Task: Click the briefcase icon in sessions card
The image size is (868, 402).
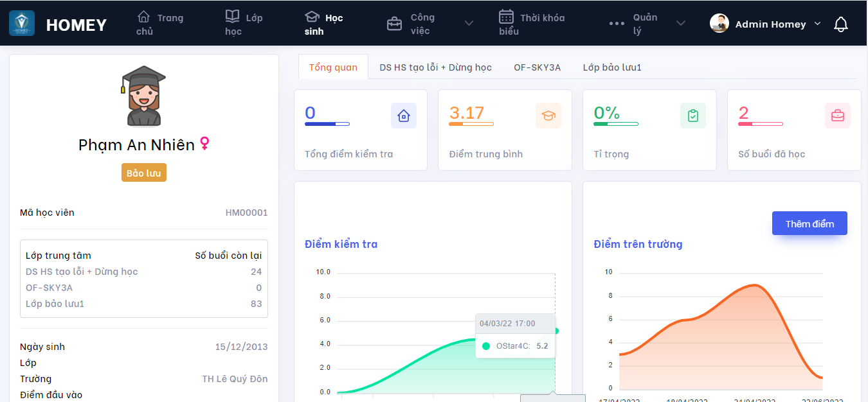Action: (837, 116)
